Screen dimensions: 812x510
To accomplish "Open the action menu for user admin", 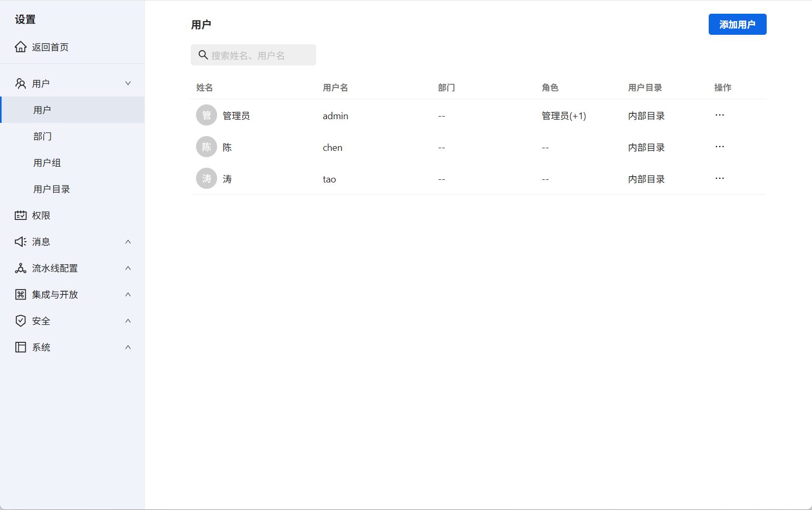I will tap(720, 115).
